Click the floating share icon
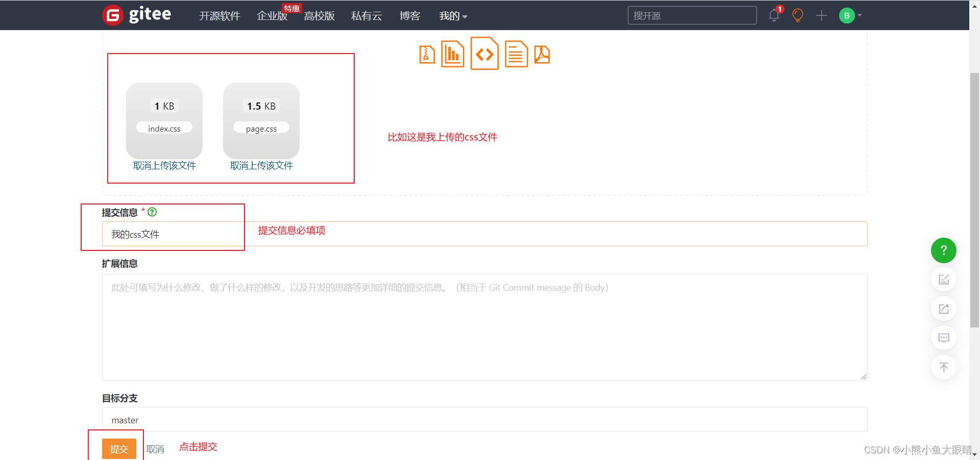Screen dimensions: 980x460 coord(943,309)
